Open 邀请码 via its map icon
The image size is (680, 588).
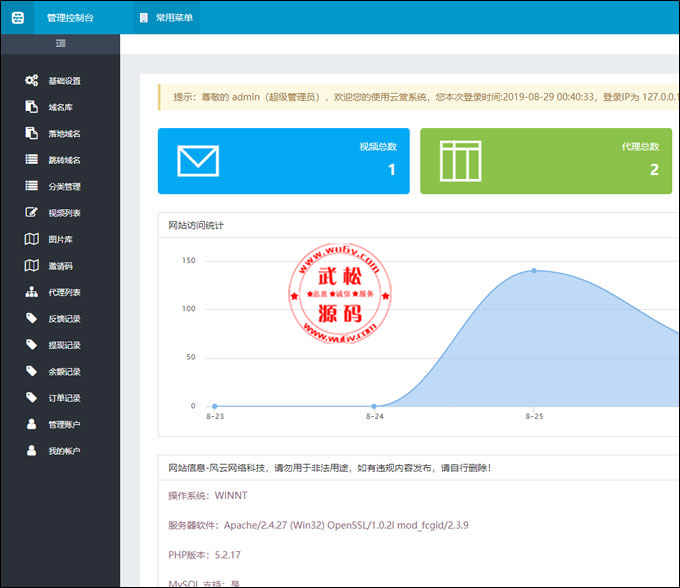click(31, 265)
